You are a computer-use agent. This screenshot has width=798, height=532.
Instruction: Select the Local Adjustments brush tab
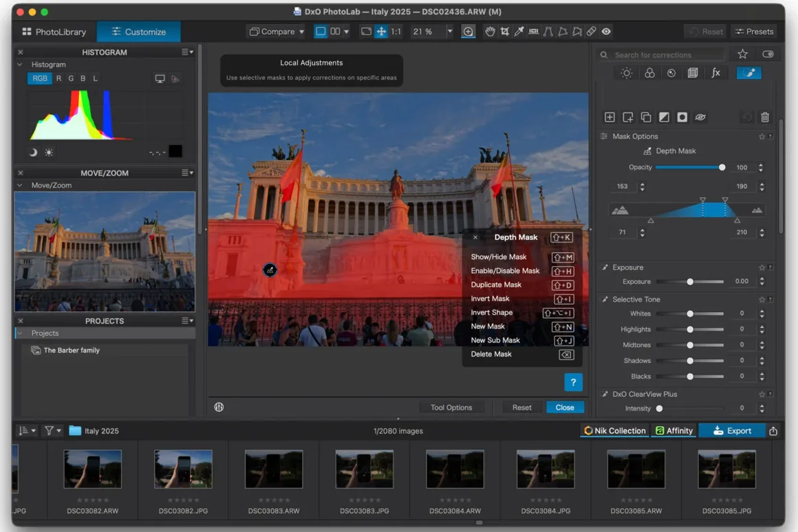[748, 74]
